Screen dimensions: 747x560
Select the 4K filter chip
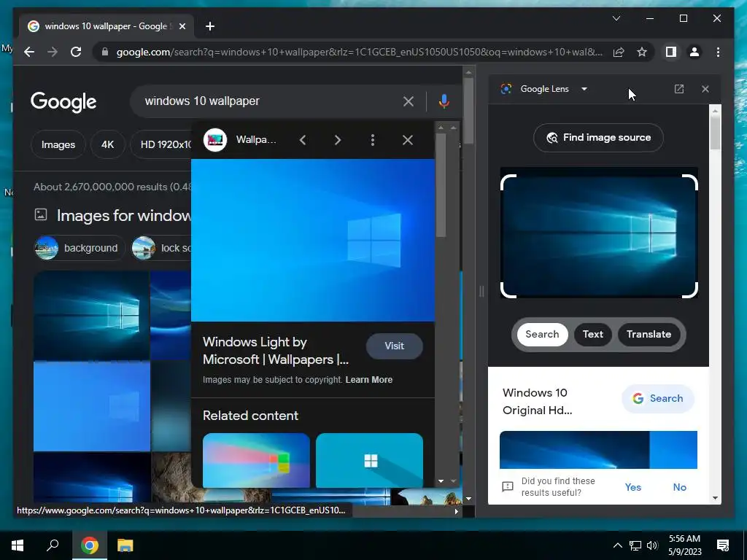(x=108, y=144)
